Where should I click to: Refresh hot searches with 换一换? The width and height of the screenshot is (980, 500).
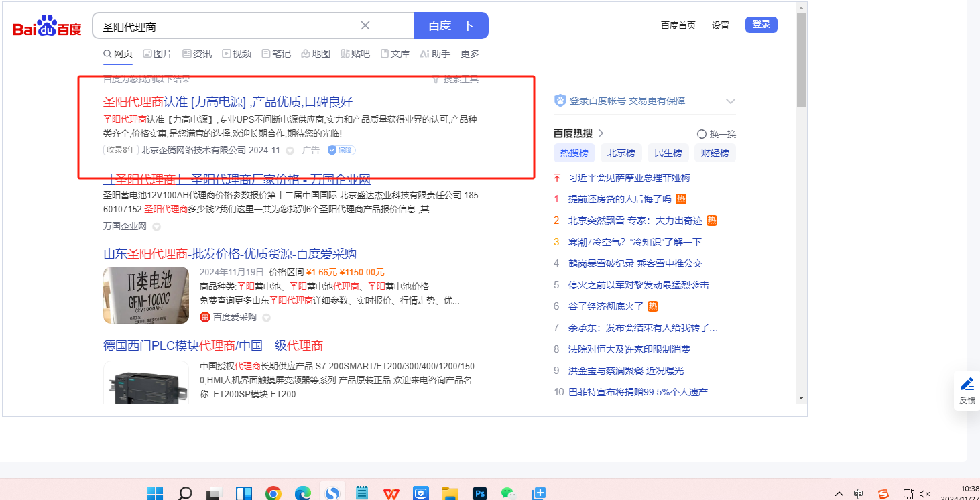(716, 133)
